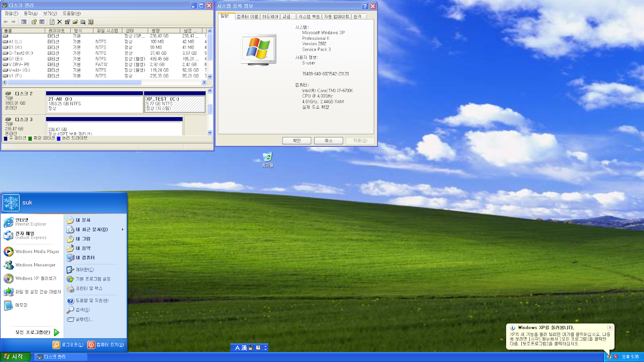Click the Open folder toolbar icon

pos(75,22)
